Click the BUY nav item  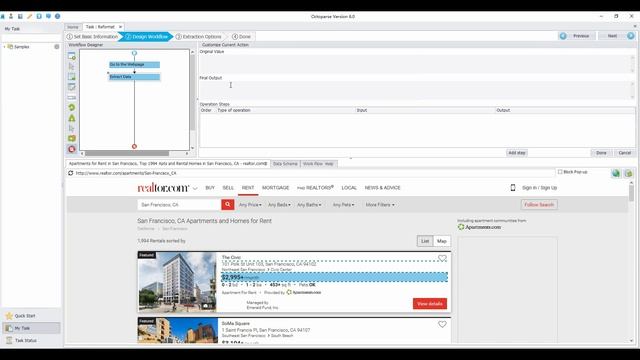point(210,188)
